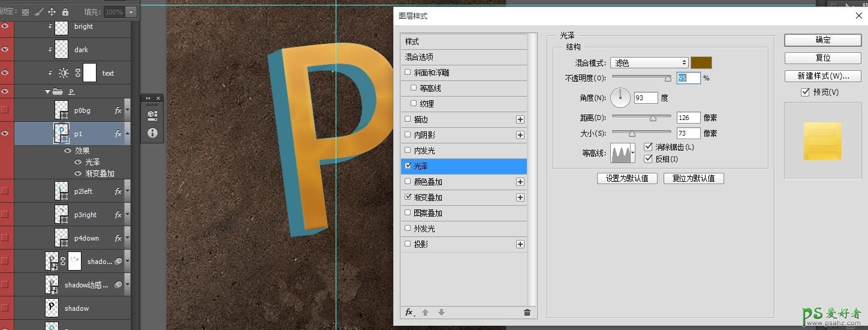
Task: Click the trash icon to delete effect
Action: [527, 312]
